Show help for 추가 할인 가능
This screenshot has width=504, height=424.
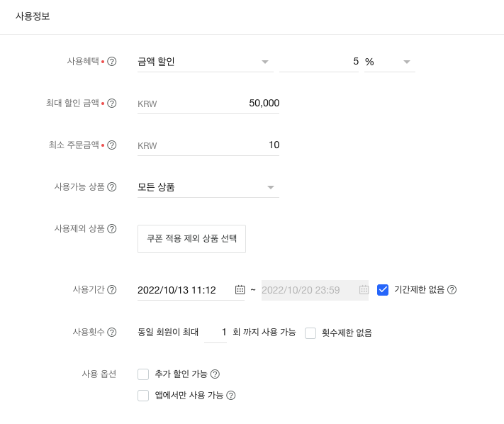tap(215, 374)
